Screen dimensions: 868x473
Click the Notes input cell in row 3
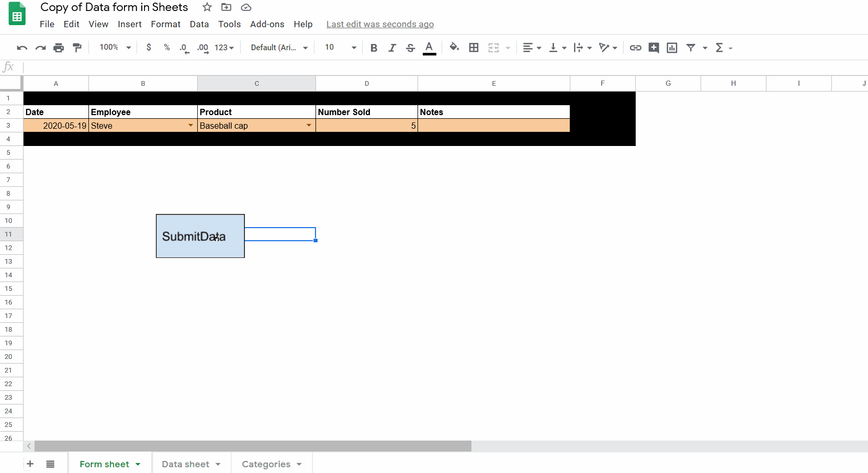tap(493, 126)
